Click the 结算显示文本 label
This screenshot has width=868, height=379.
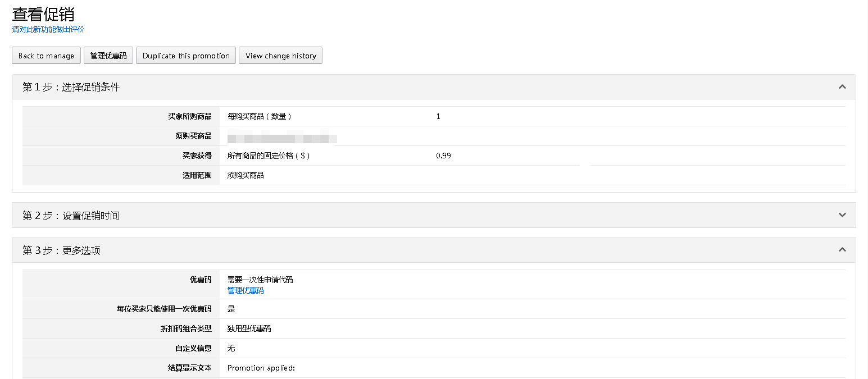pos(190,368)
